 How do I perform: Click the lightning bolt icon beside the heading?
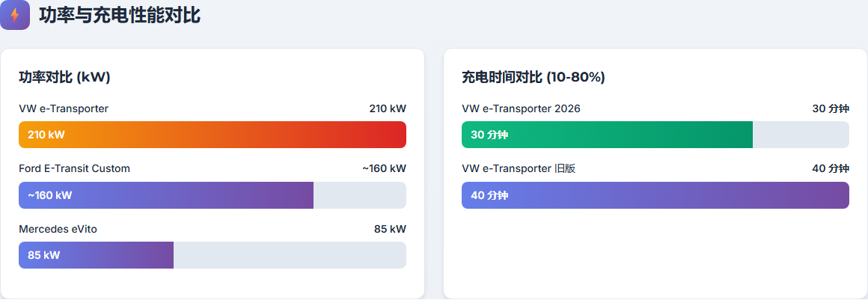tap(15, 15)
